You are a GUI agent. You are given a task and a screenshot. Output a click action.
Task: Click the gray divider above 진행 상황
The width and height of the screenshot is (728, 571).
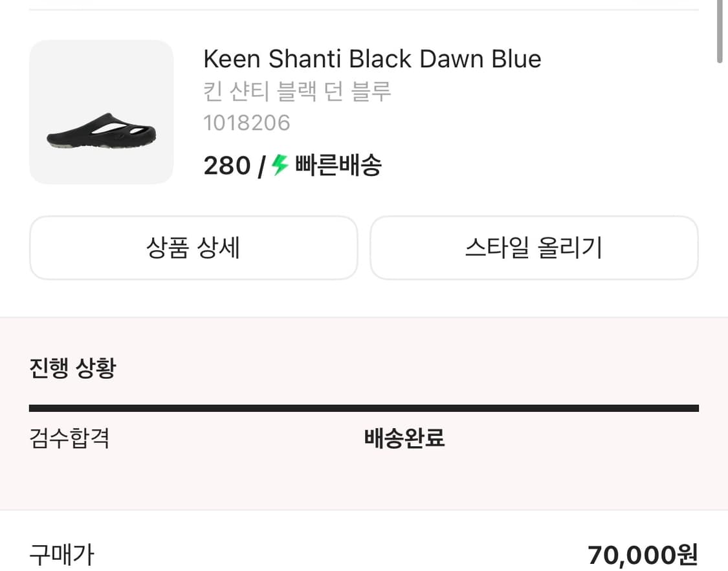[x=364, y=316]
